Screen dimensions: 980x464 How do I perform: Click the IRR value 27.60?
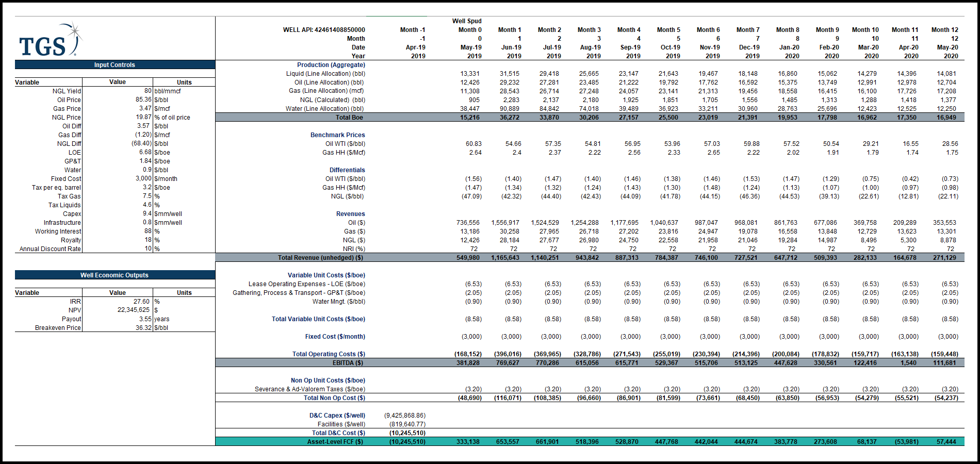(141, 302)
